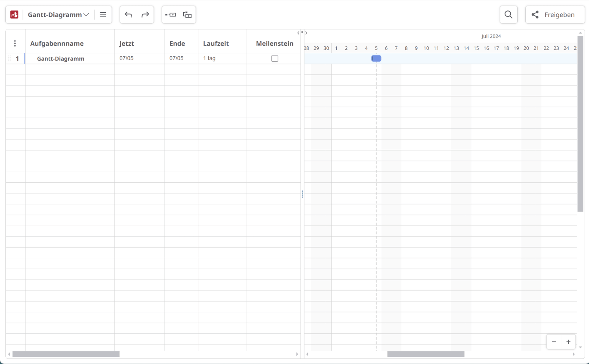
Task: Click the Jetzt date cell 07/05
Action: tap(140, 59)
